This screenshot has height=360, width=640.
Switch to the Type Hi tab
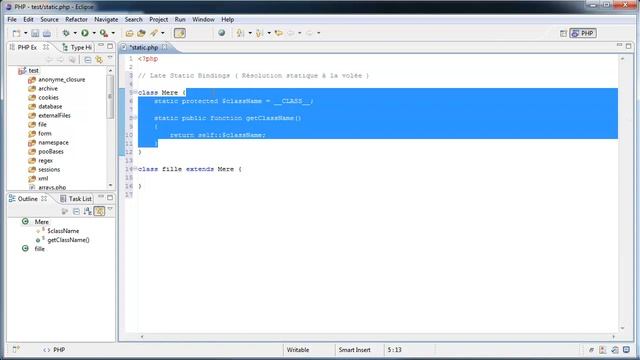(78, 47)
